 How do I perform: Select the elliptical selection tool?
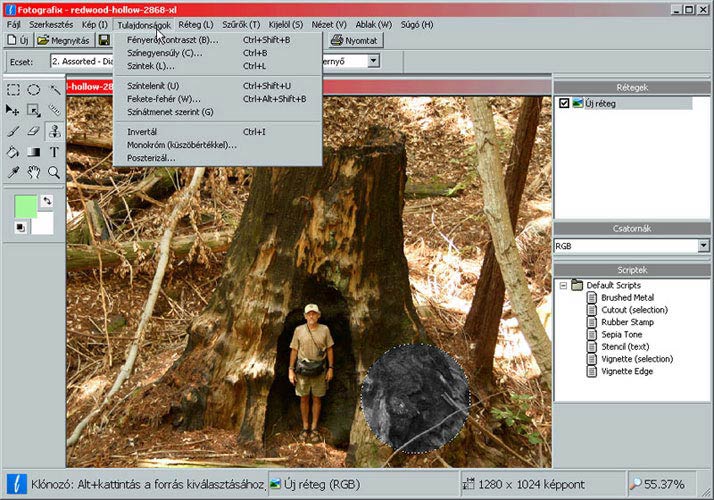pyautogui.click(x=34, y=89)
